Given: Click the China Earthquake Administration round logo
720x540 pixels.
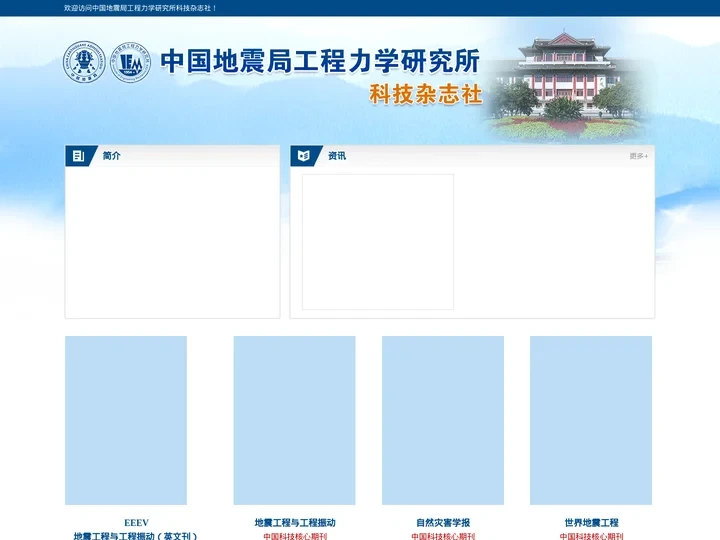Looking at the screenshot, I should coord(84,62).
